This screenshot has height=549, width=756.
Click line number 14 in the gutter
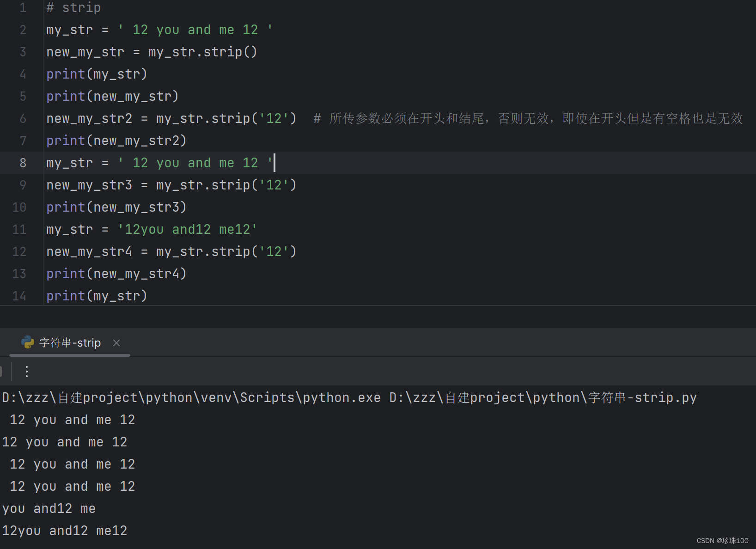(x=19, y=296)
